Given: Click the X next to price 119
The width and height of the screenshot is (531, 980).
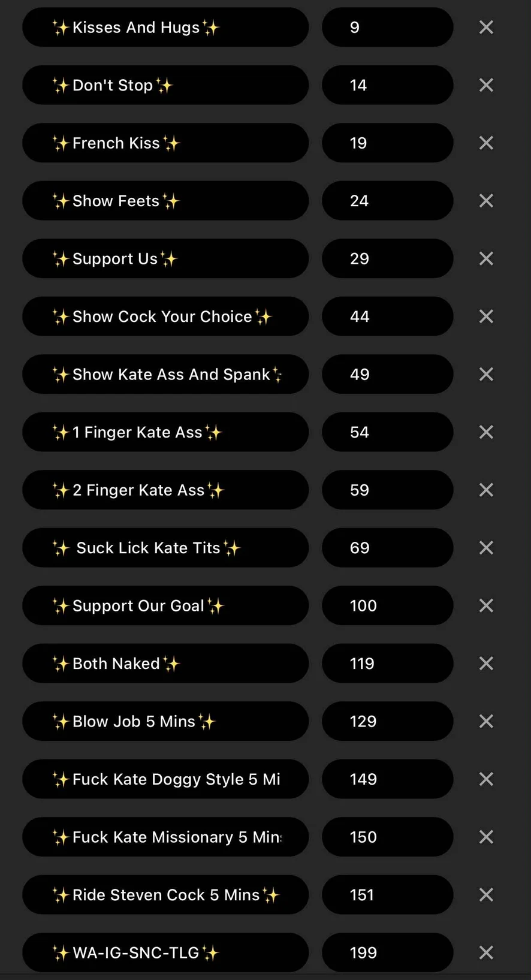Looking at the screenshot, I should pos(486,664).
